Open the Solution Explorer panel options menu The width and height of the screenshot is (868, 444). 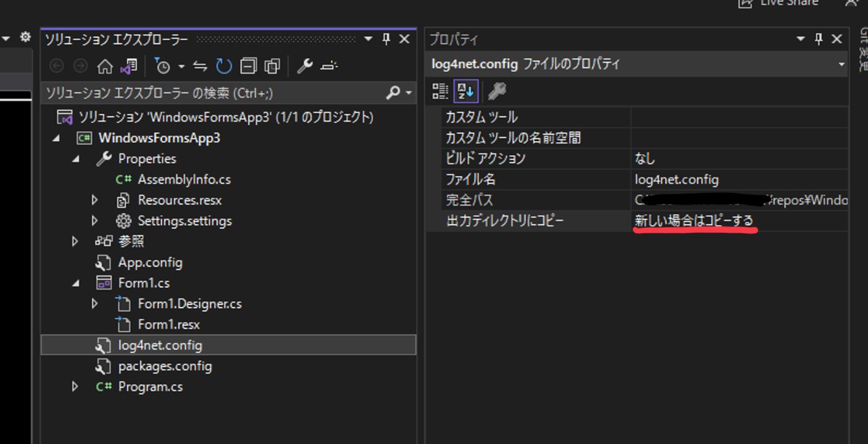(x=367, y=39)
